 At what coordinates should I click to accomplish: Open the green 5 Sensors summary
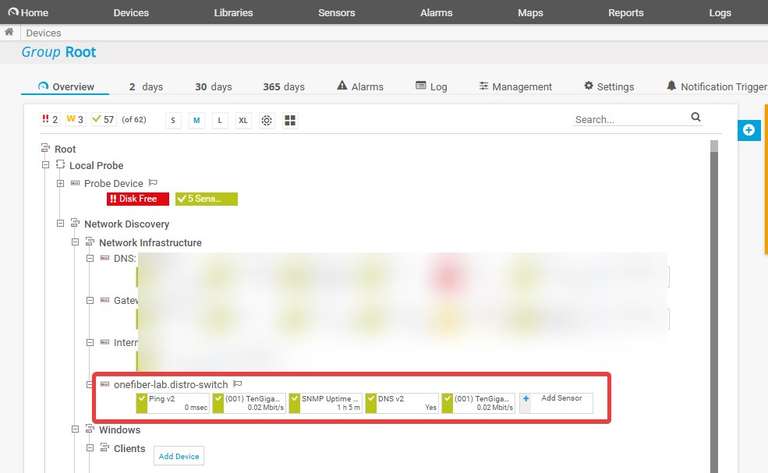[x=206, y=199]
